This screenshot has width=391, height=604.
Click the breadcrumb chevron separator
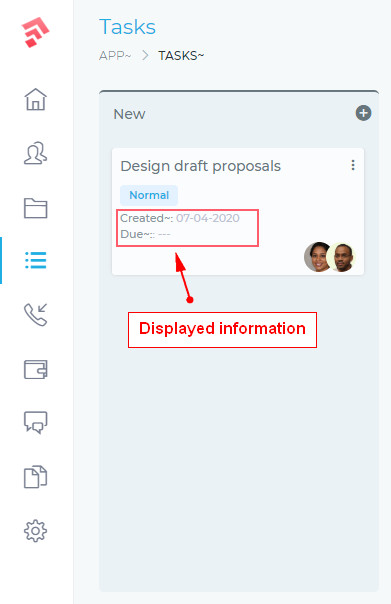pyautogui.click(x=145, y=55)
